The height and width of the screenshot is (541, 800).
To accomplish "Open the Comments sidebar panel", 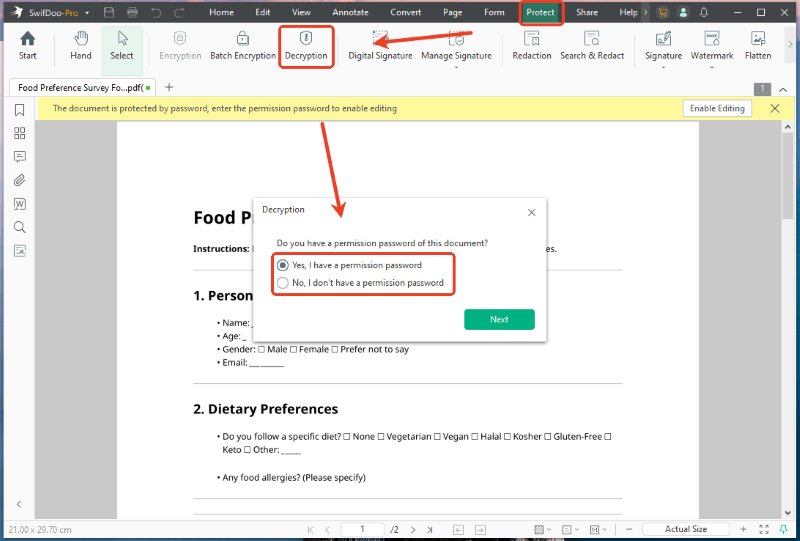I will pyautogui.click(x=19, y=157).
